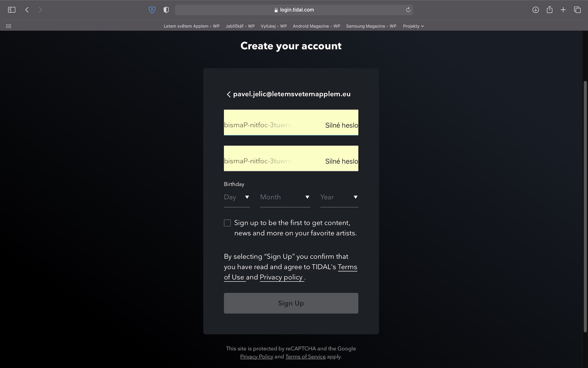
Task: Open the Year birthday dropdown
Action: 339,197
